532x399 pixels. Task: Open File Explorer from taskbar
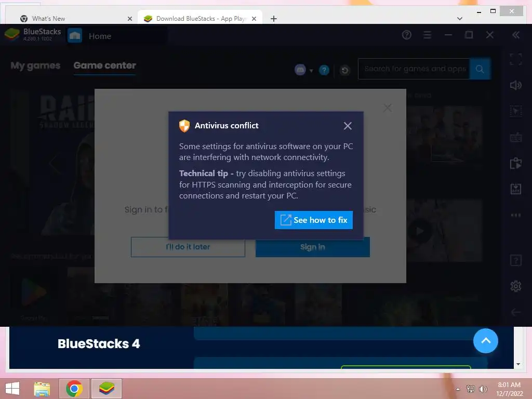(x=42, y=389)
